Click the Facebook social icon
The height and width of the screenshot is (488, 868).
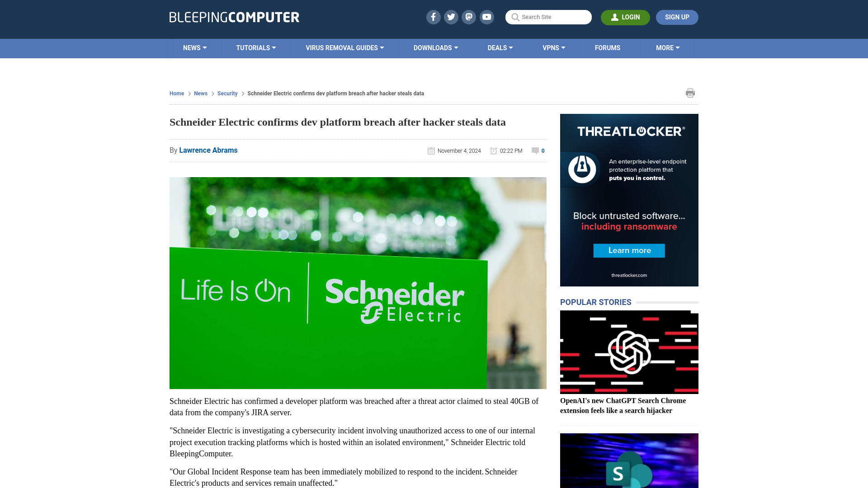click(x=434, y=17)
